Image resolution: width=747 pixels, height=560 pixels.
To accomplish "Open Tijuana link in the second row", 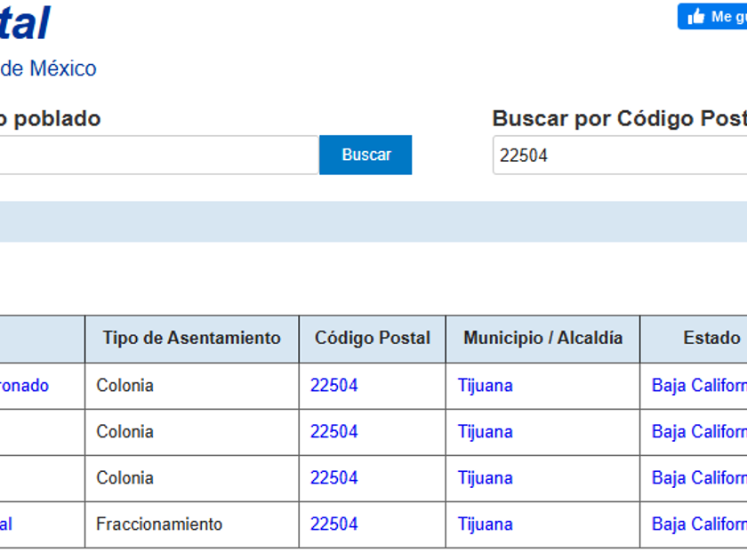I will (485, 432).
